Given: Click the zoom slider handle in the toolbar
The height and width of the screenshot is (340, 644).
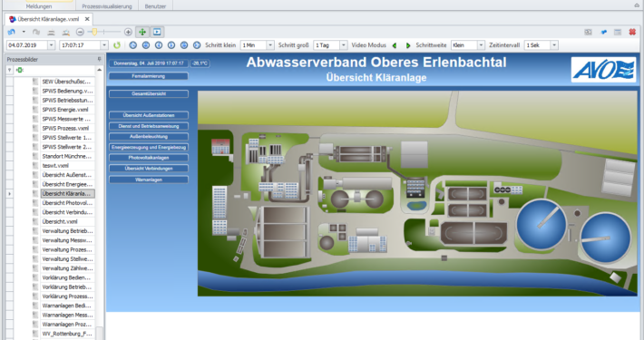Looking at the screenshot, I should coord(94,32).
